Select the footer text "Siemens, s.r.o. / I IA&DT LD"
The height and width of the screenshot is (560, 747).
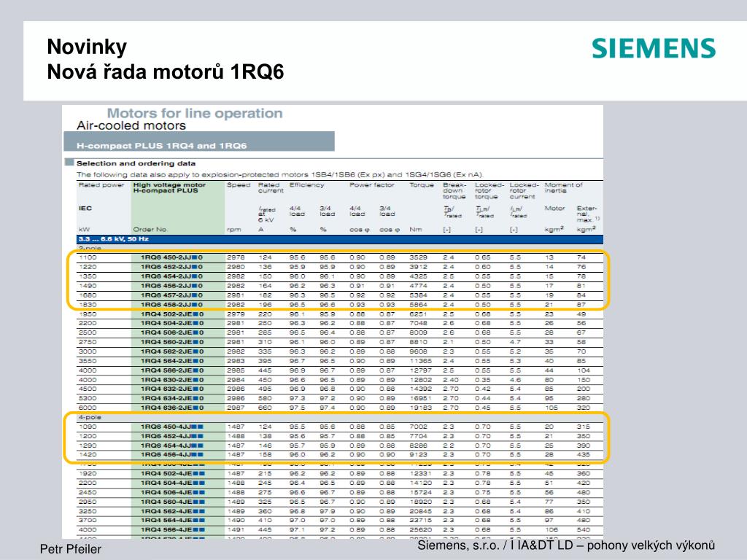[495, 545]
